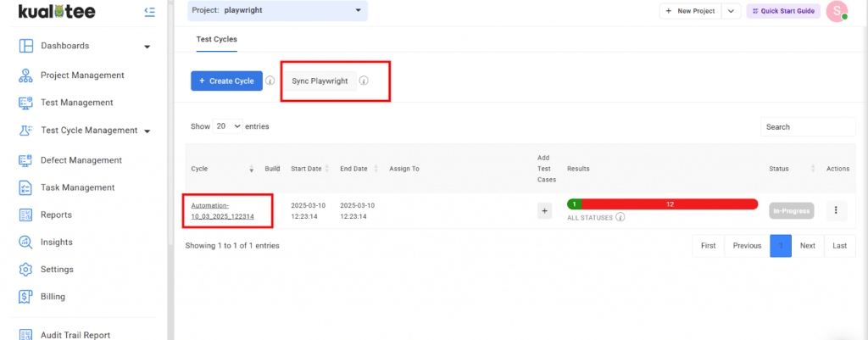
Task: Open Settings in the sidebar
Action: [57, 270]
